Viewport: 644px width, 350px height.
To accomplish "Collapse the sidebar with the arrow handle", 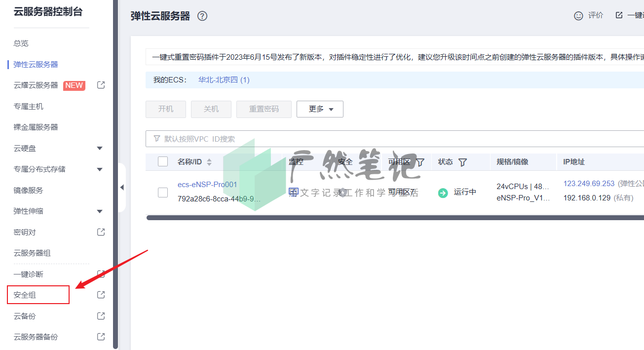I will [x=121, y=188].
